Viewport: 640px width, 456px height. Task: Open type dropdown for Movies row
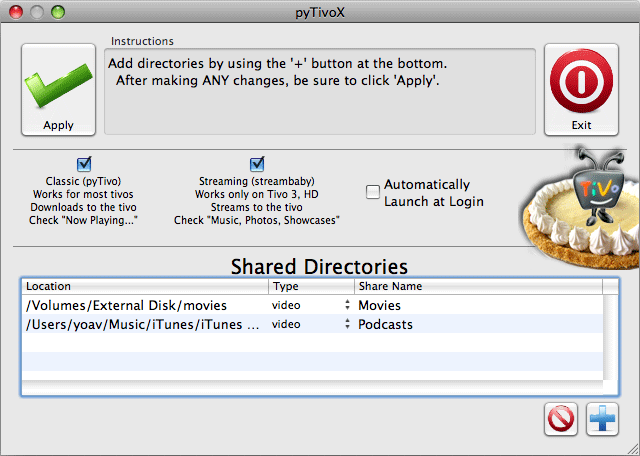(347, 305)
